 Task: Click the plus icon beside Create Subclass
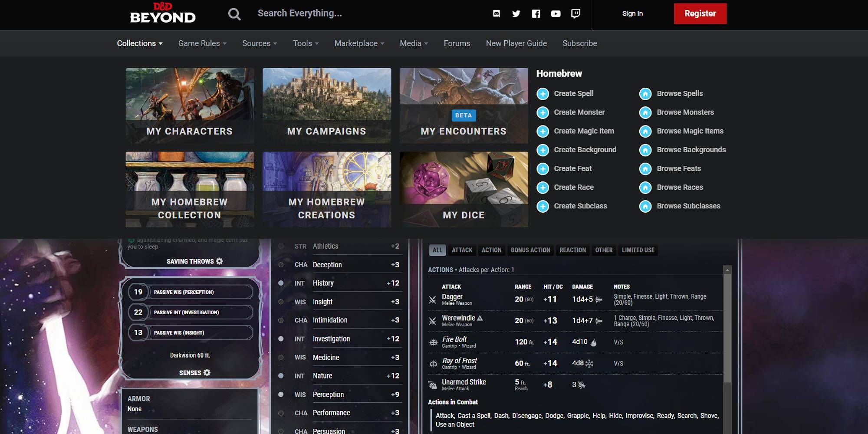click(542, 206)
